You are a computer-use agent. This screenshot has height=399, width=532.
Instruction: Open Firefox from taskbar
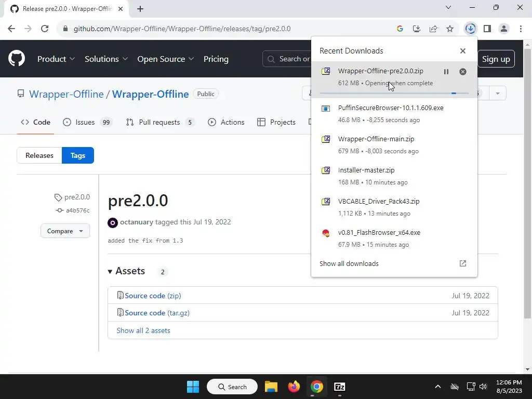[x=294, y=387]
